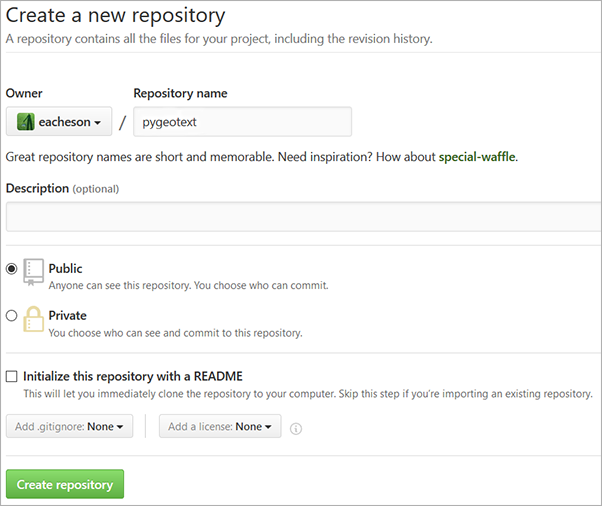Enable Initialize this repository with a README
The image size is (602, 506).
[12, 376]
